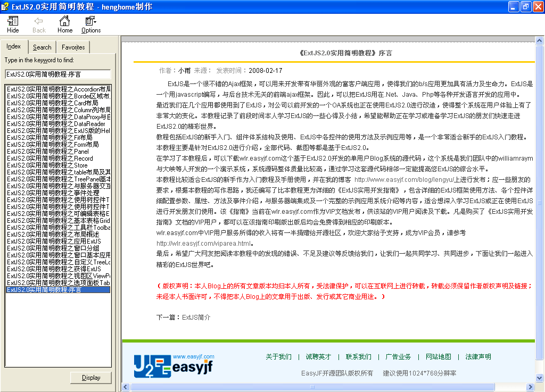The width and height of the screenshot is (545, 392).
Task: Click the 关于我们 footer link
Action: click(278, 357)
